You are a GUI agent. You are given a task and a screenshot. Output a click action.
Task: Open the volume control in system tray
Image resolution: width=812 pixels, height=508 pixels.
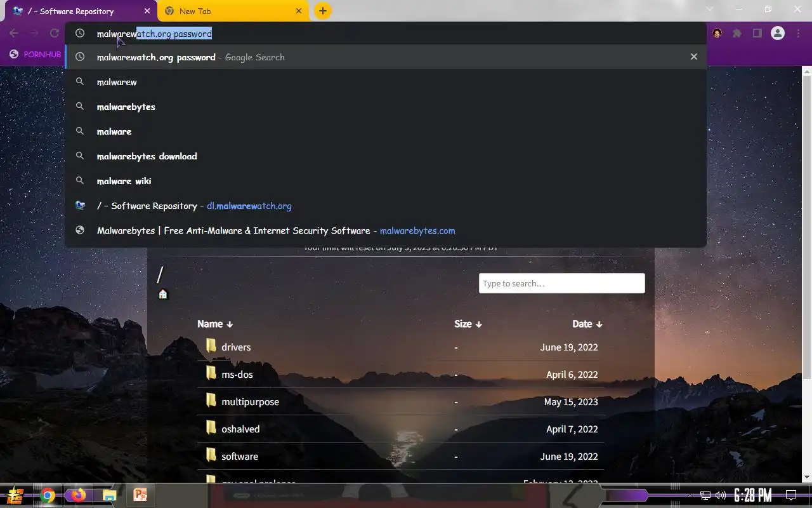point(720,495)
